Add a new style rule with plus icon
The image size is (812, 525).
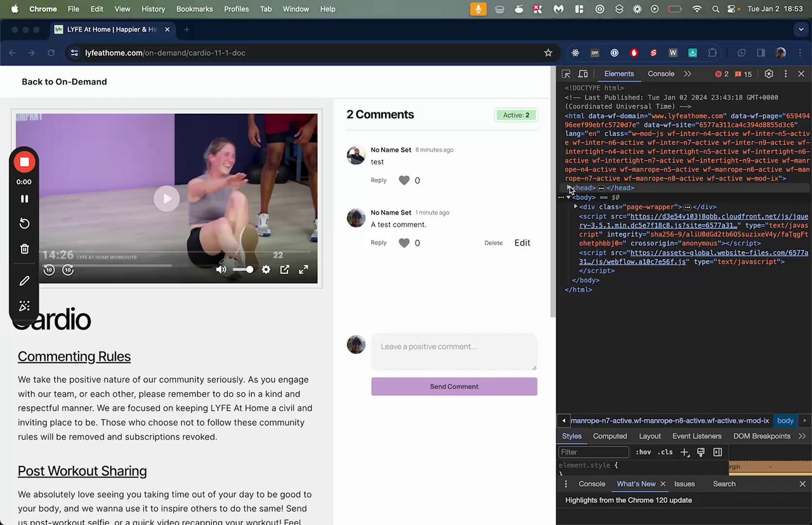pyautogui.click(x=684, y=452)
